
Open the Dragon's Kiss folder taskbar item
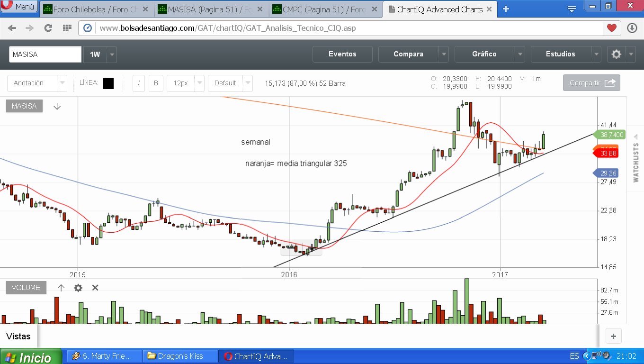pos(180,356)
